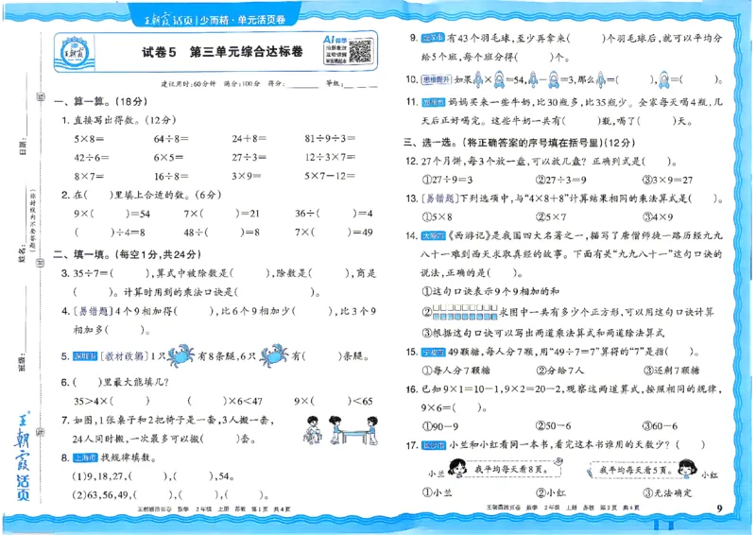Click the problem '16÷8='
This screenshot has width=756, height=535.
click(x=171, y=177)
